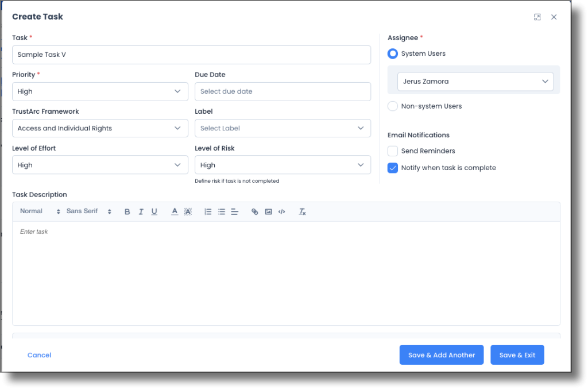
Task: Clear formatting in the description editor
Action: (302, 211)
